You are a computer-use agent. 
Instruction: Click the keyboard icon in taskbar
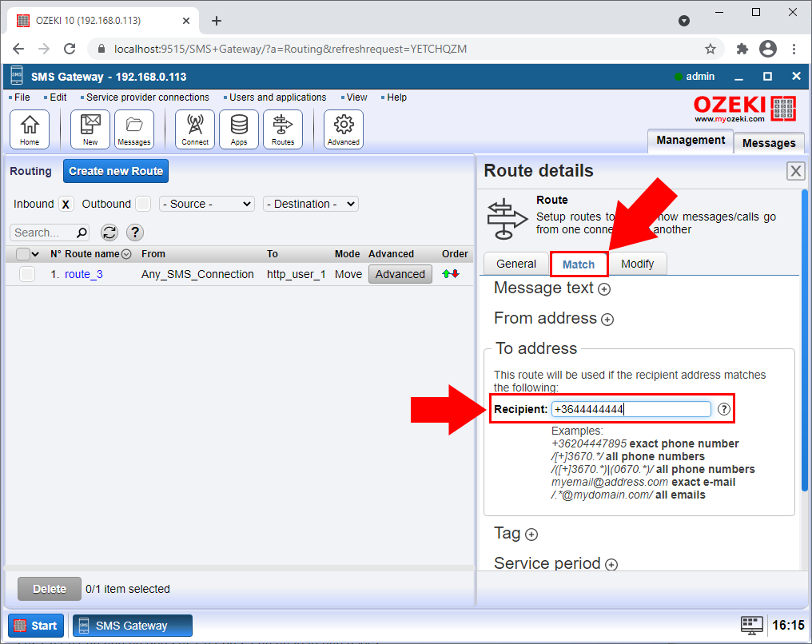[751, 626]
